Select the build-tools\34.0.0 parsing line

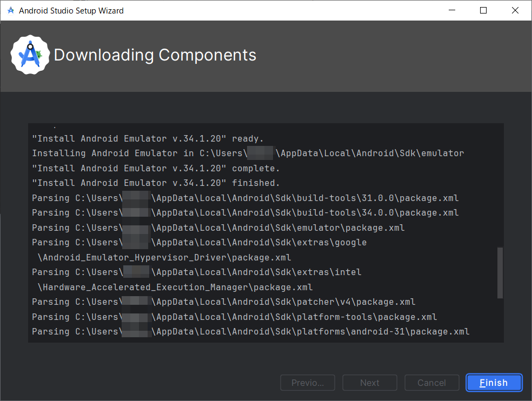pos(245,213)
